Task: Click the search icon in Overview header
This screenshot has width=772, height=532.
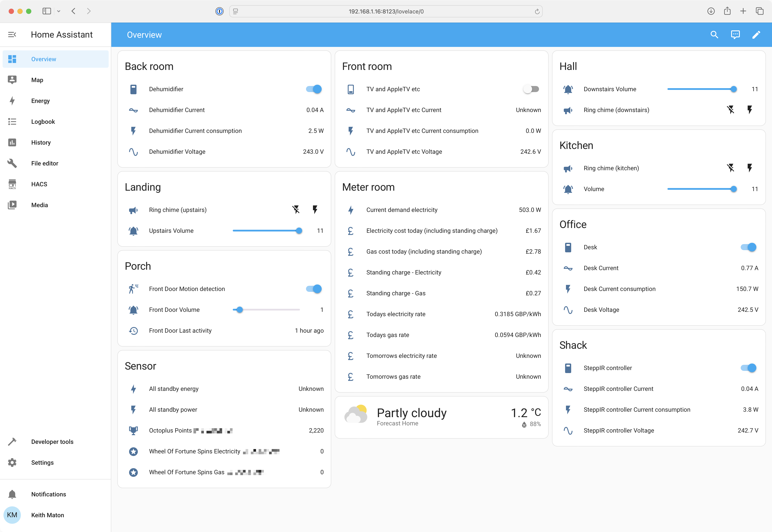Action: click(x=714, y=35)
